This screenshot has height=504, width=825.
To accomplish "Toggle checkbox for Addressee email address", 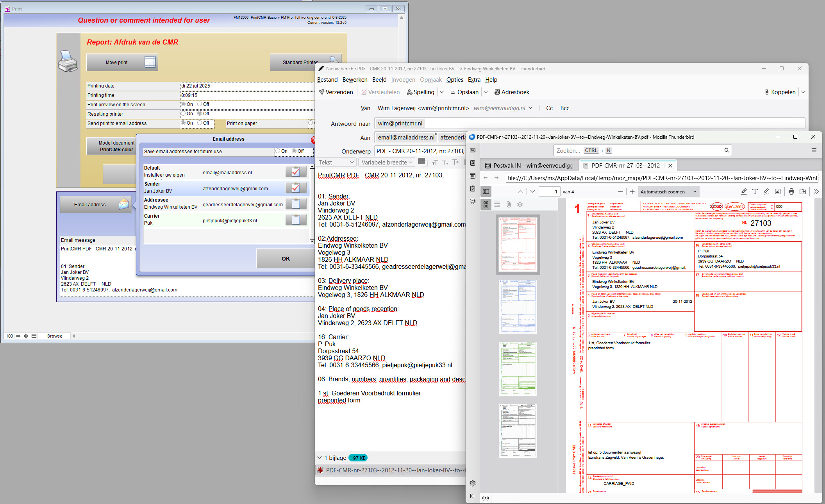I will click(x=296, y=204).
